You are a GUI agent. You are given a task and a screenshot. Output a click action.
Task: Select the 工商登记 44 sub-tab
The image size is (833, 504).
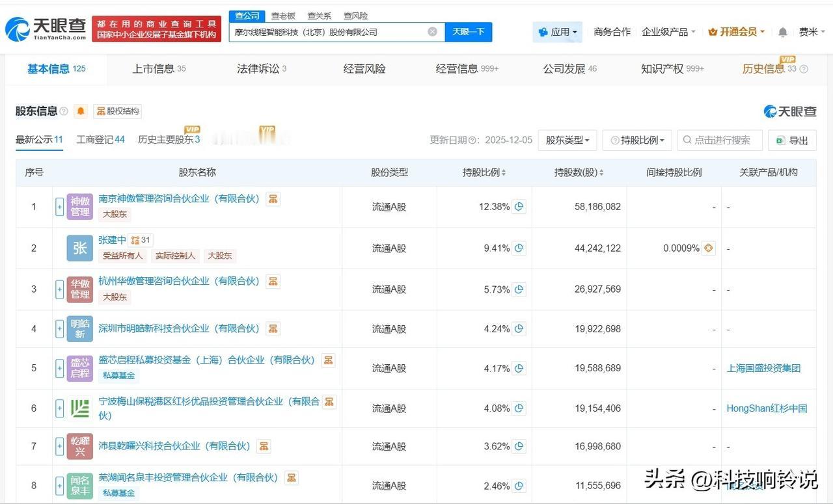tap(100, 140)
